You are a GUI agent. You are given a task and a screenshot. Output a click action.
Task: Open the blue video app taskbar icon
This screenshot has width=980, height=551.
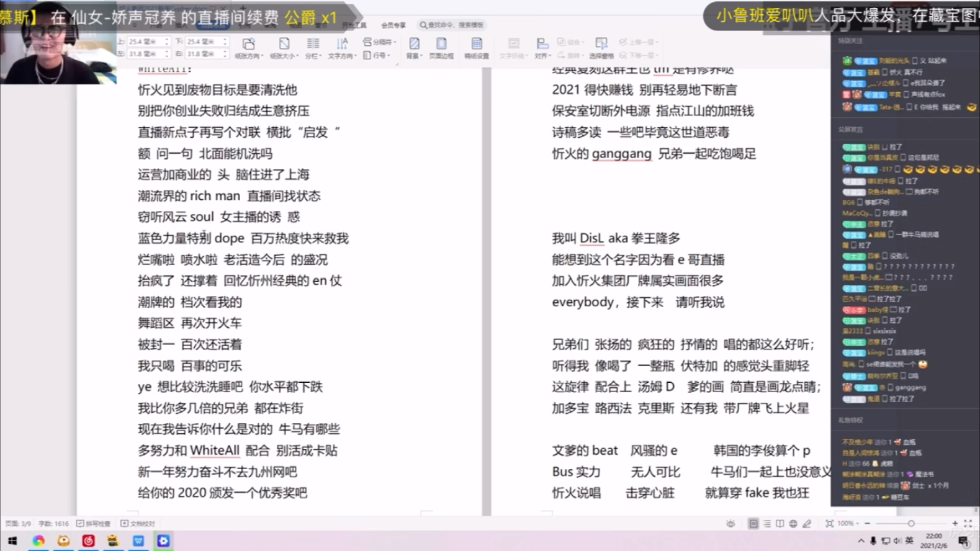(163, 541)
